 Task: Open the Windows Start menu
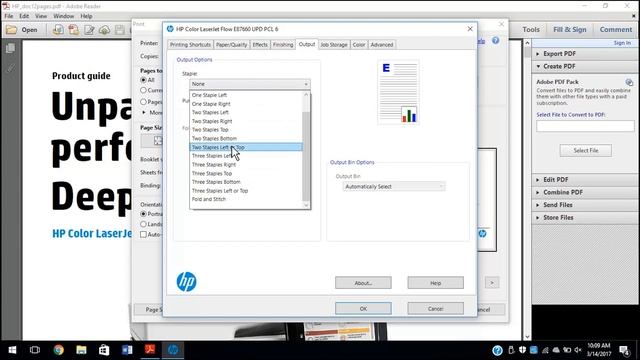click(x=12, y=350)
